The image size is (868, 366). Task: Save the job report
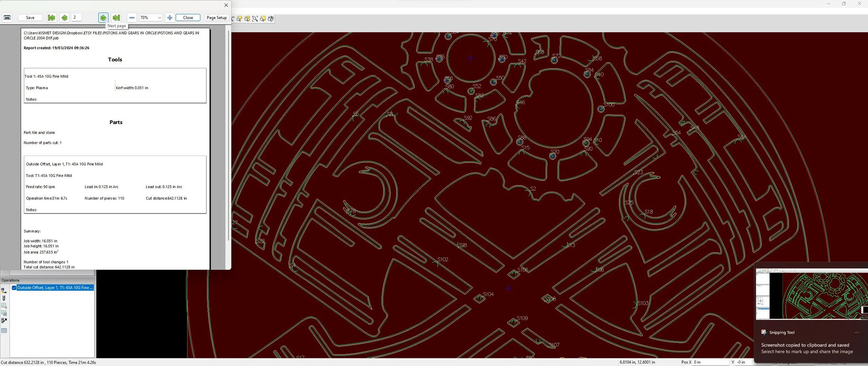30,18
